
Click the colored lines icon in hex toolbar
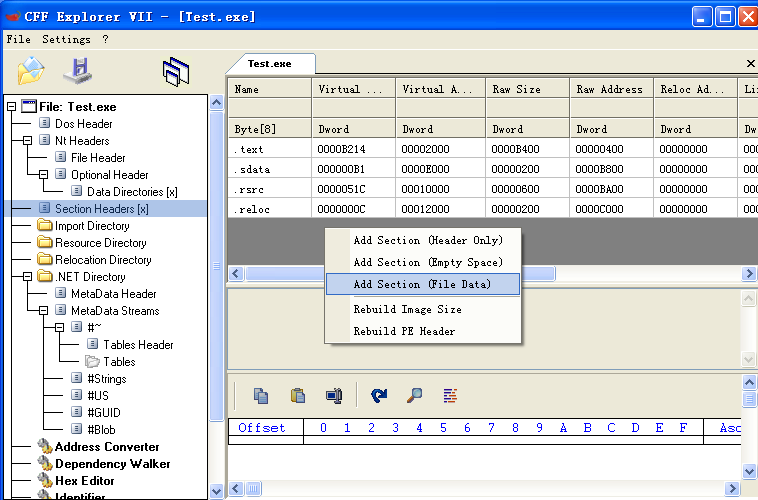coord(450,396)
